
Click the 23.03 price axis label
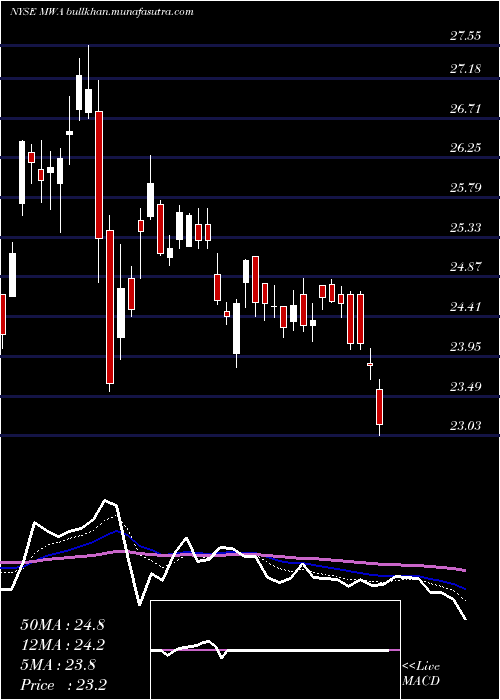pos(465,426)
